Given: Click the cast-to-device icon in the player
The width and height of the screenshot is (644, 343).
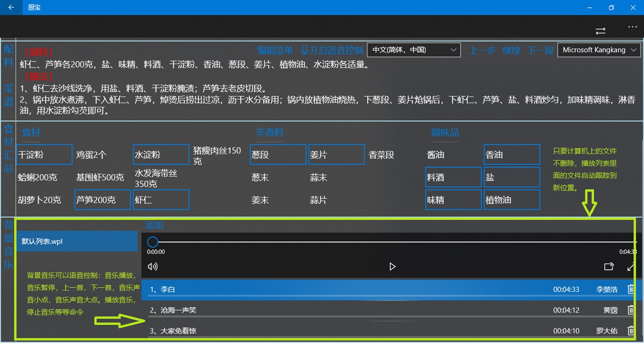Looking at the screenshot, I should pyautogui.click(x=609, y=266).
